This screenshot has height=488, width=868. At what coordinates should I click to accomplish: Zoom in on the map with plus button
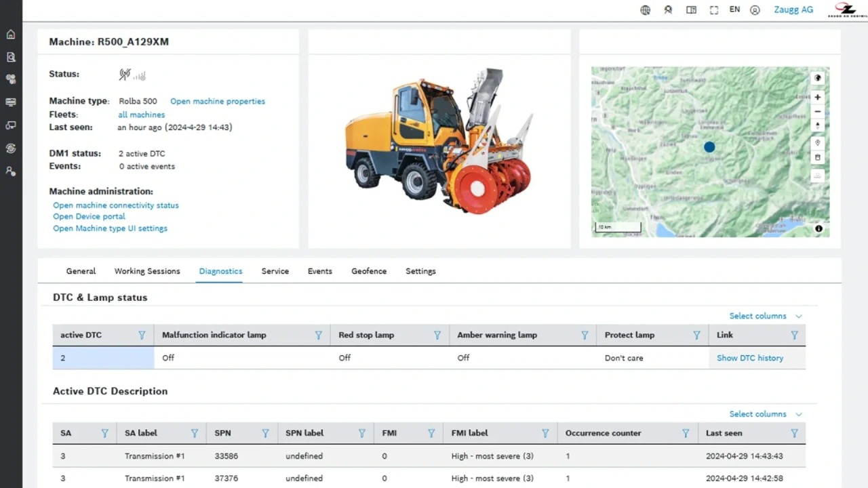click(818, 97)
